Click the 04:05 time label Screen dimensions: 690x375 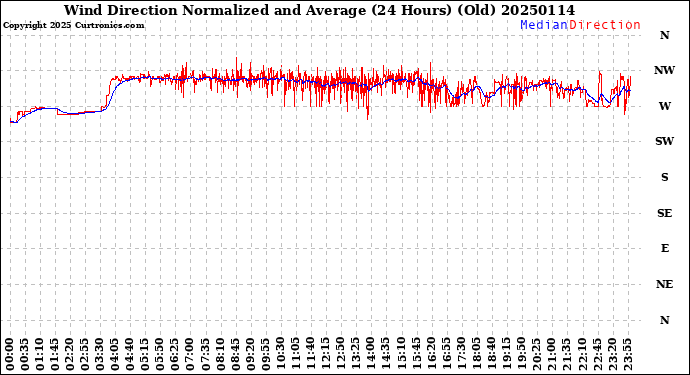(x=115, y=354)
